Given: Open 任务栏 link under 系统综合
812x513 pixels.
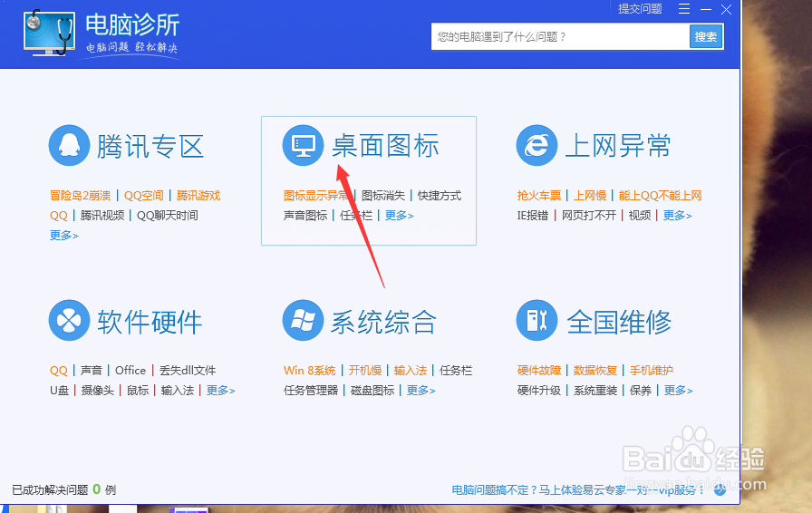Looking at the screenshot, I should [456, 371].
